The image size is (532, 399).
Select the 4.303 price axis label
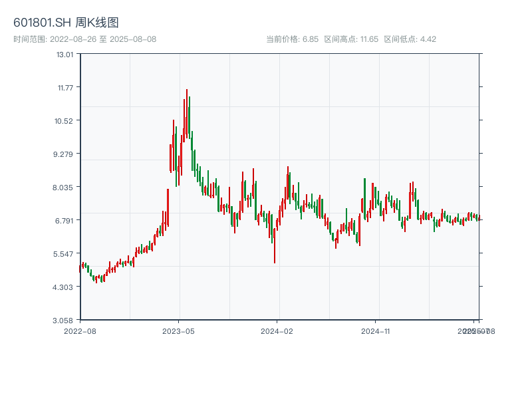click(x=65, y=287)
